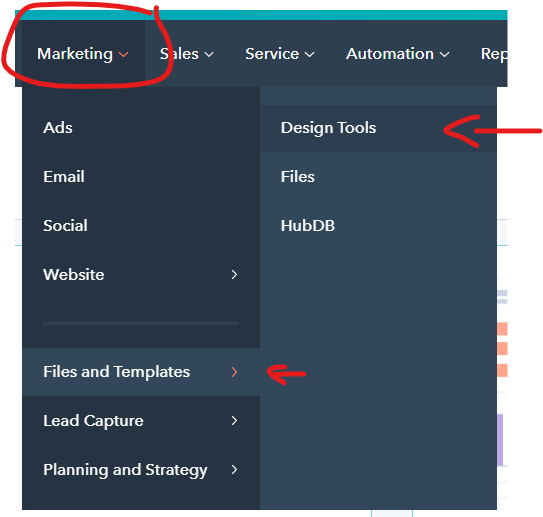Screen dimensions: 543x517
Task: Expand the Service menu
Action: [x=279, y=54]
